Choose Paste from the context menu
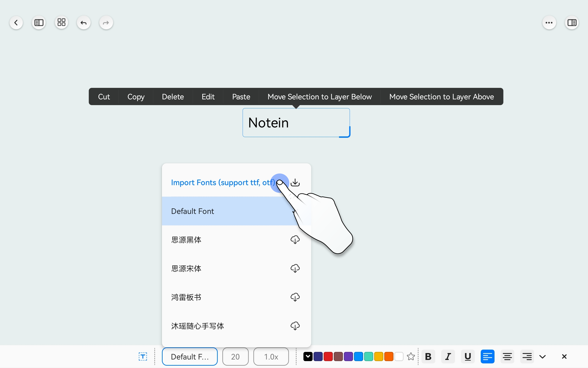The width and height of the screenshot is (588, 368). pyautogui.click(x=241, y=97)
